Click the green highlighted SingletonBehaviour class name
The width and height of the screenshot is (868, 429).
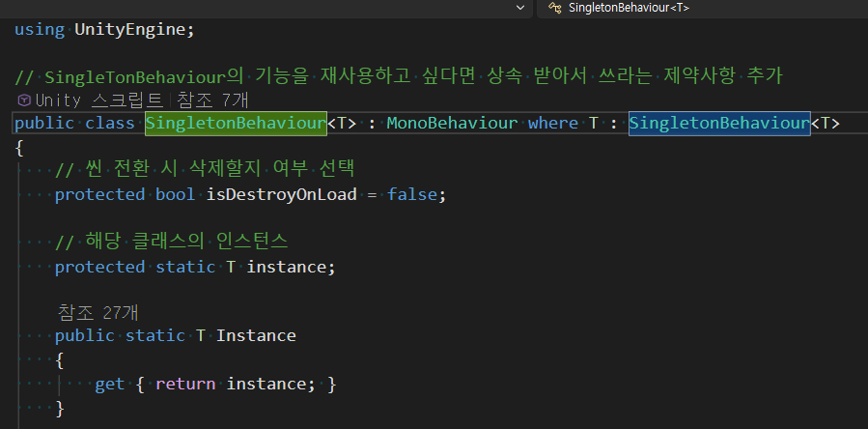[236, 123]
